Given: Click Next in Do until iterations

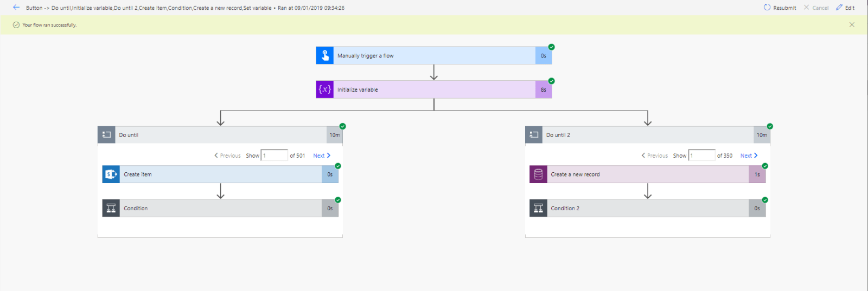Looking at the screenshot, I should [x=322, y=156].
